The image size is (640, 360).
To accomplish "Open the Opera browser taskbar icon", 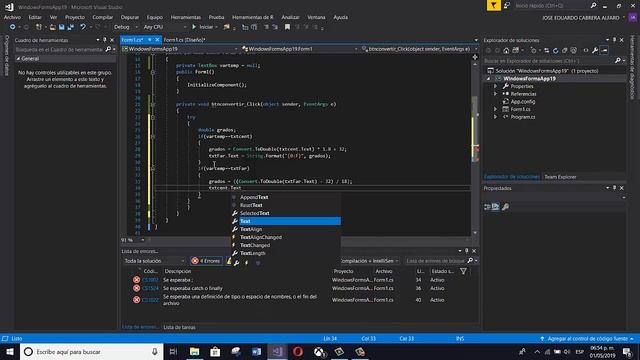I will 298,351.
